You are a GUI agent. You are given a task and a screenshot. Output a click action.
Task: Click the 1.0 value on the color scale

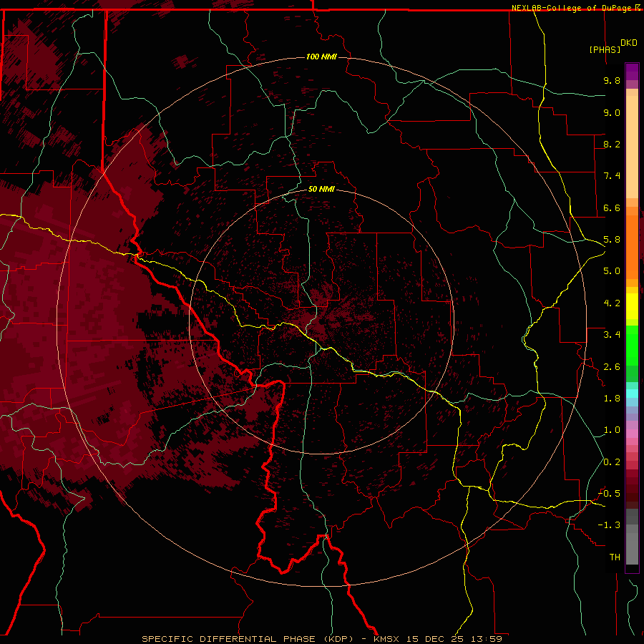pos(612,430)
